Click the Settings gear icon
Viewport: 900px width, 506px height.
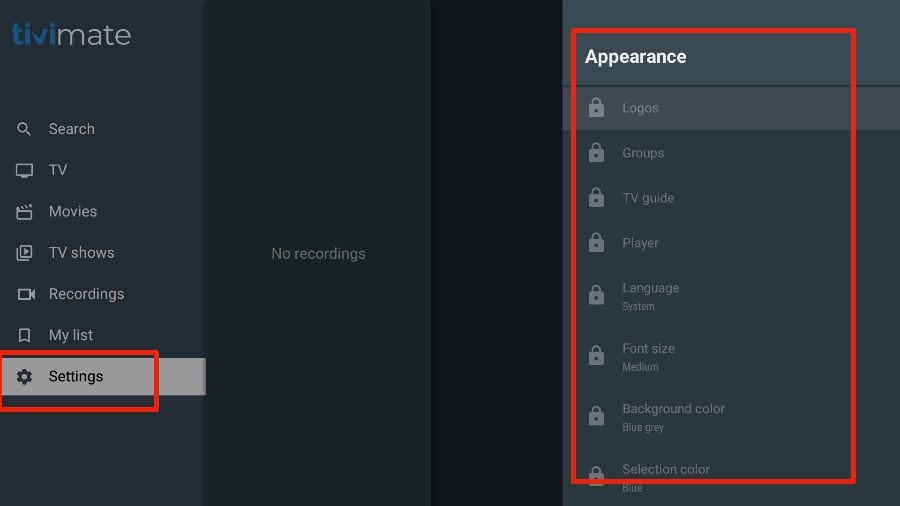click(x=25, y=377)
